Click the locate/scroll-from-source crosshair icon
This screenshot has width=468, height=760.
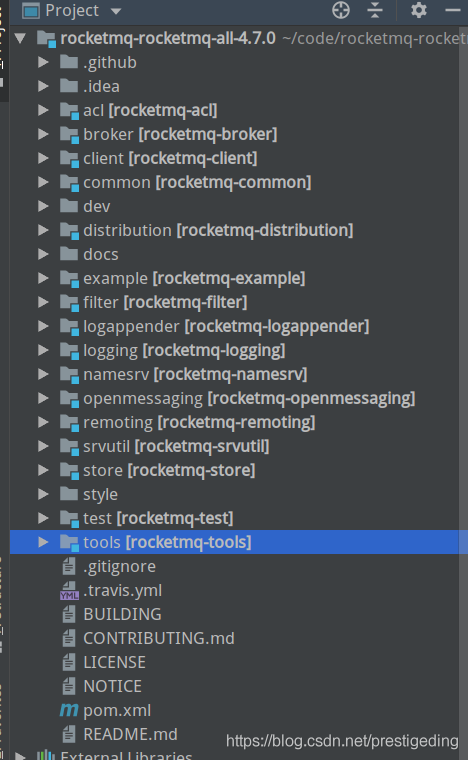click(341, 10)
